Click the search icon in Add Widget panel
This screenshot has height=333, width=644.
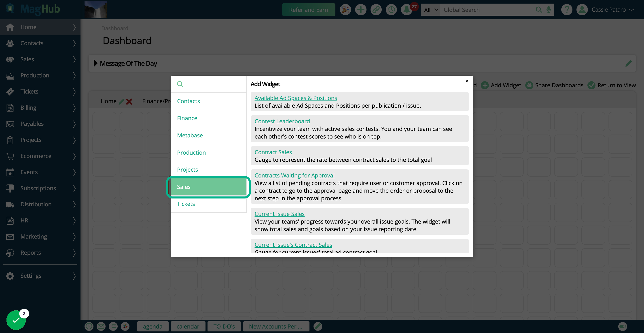pos(180,84)
